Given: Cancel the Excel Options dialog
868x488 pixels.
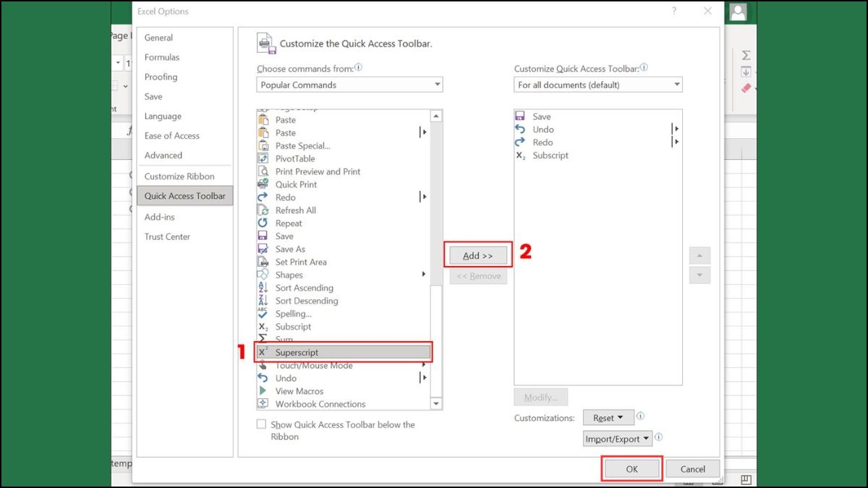Looking at the screenshot, I should click(x=693, y=469).
